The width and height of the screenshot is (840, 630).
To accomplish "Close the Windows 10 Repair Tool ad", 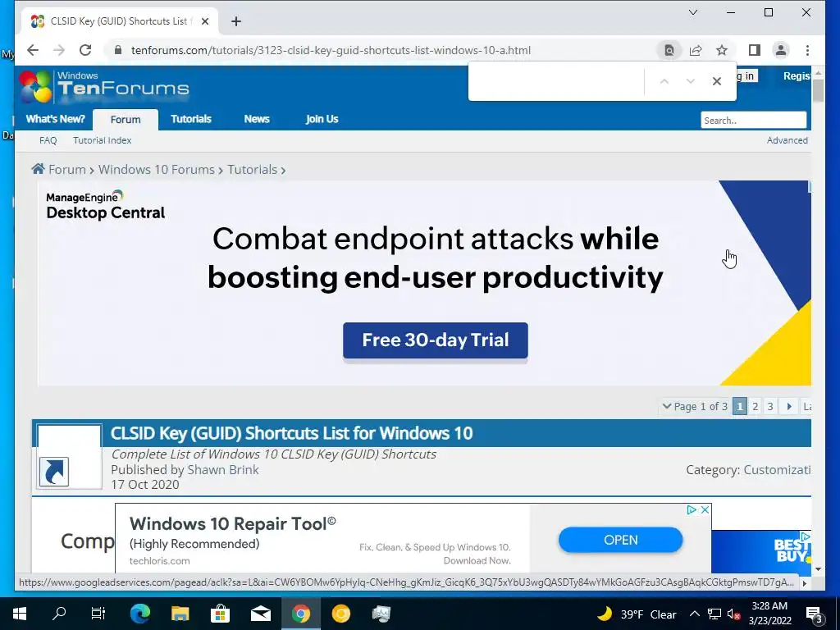I will (705, 509).
